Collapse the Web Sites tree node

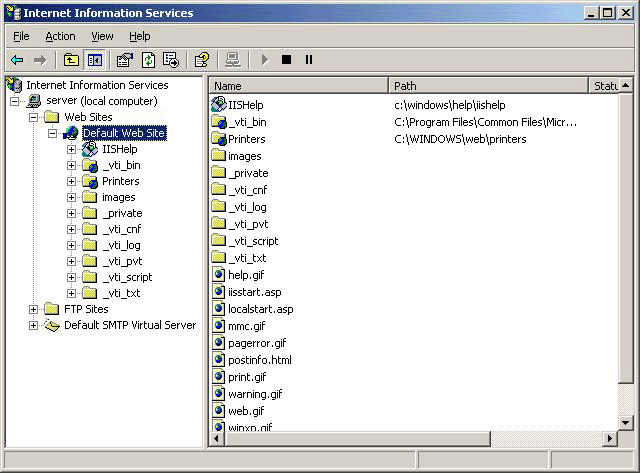point(33,118)
